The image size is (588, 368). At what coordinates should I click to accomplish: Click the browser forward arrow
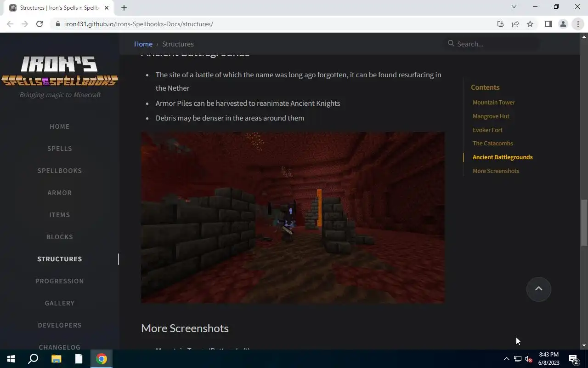coord(25,24)
